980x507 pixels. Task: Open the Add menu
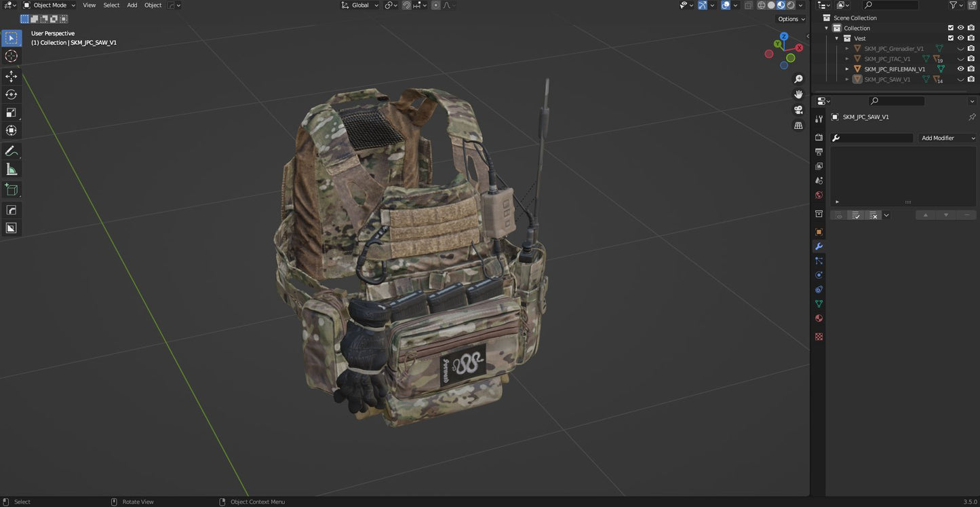pos(132,5)
